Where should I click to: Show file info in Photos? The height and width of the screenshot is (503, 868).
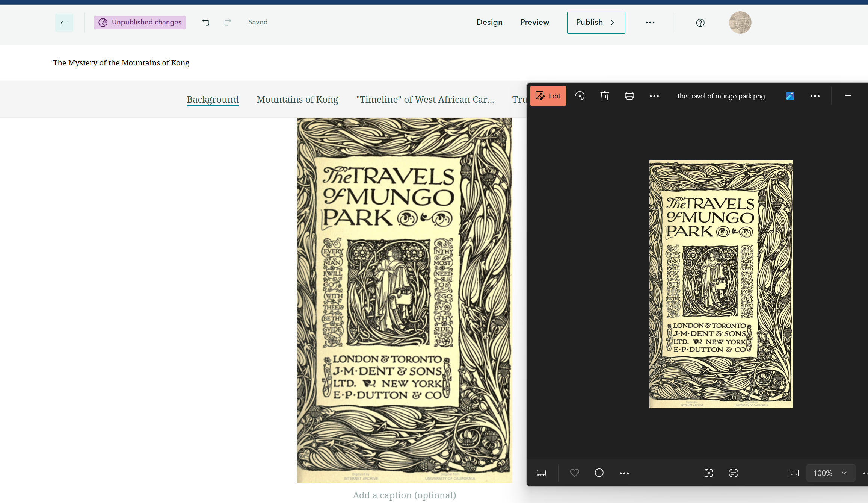point(599,473)
